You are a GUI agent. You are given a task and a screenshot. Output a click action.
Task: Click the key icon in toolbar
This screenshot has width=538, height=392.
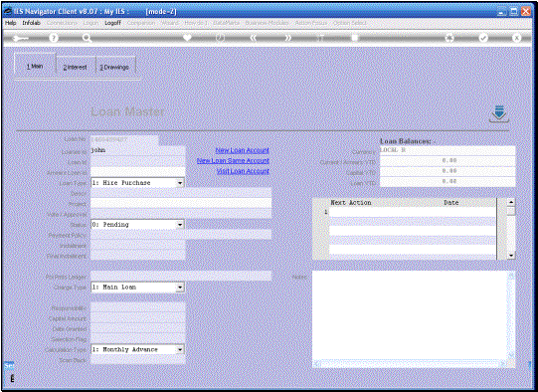pyautogui.click(x=20, y=38)
